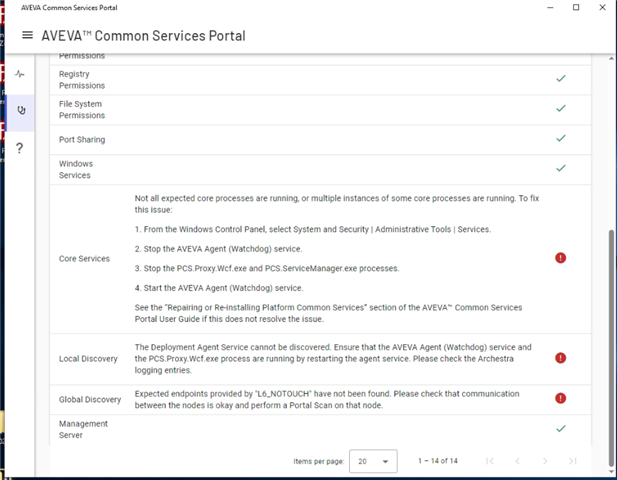Select the Core Services row label

tap(84, 259)
